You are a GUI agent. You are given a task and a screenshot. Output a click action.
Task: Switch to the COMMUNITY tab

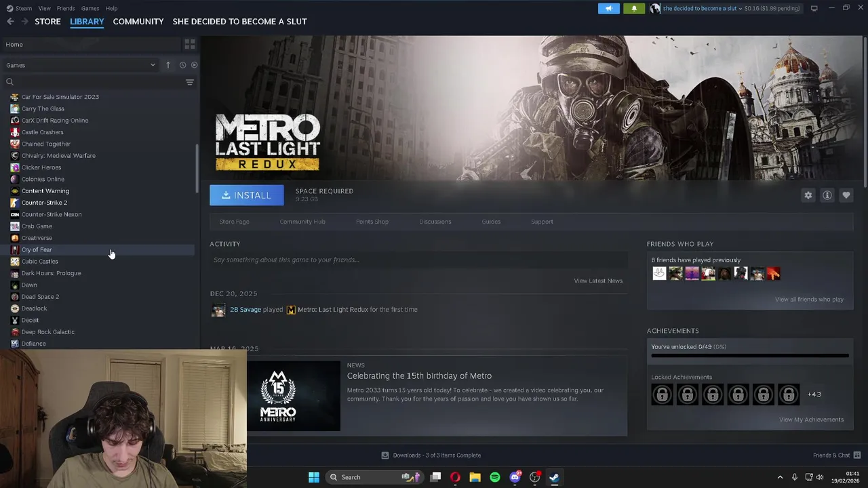click(138, 22)
